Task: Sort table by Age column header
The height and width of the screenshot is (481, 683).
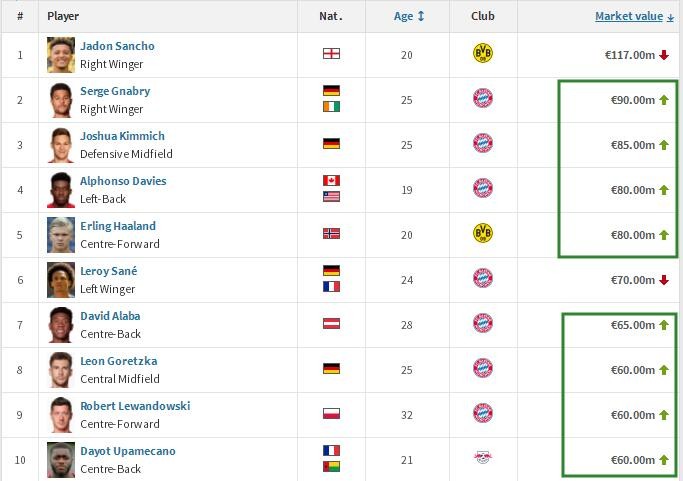Action: coord(409,16)
